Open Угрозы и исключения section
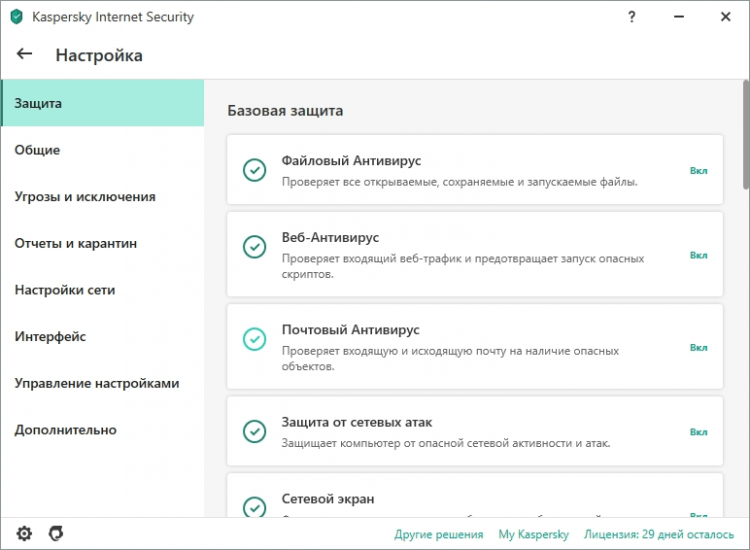 pyautogui.click(x=85, y=197)
